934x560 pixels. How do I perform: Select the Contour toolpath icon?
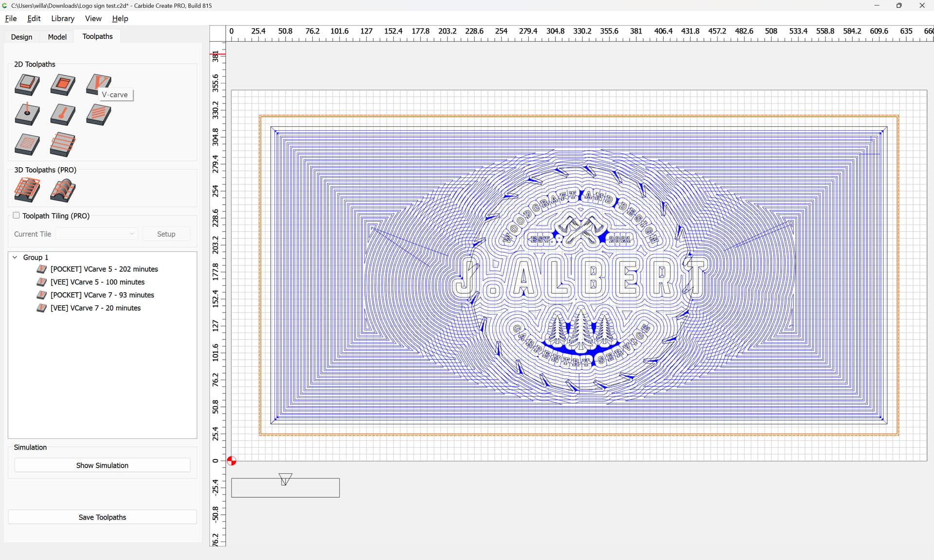click(x=27, y=85)
